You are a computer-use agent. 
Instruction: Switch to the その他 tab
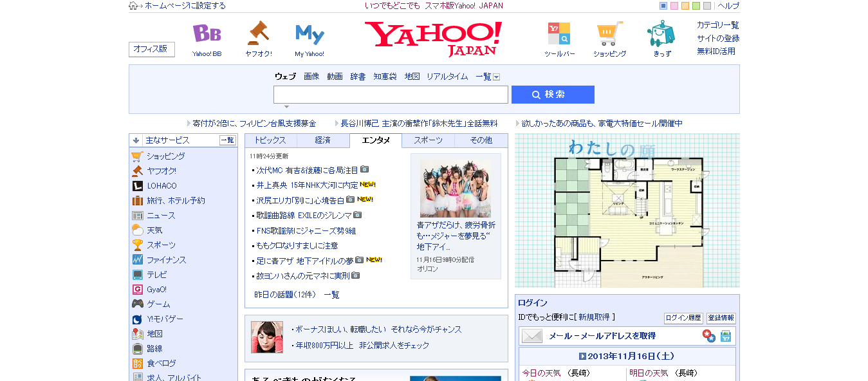coord(481,140)
